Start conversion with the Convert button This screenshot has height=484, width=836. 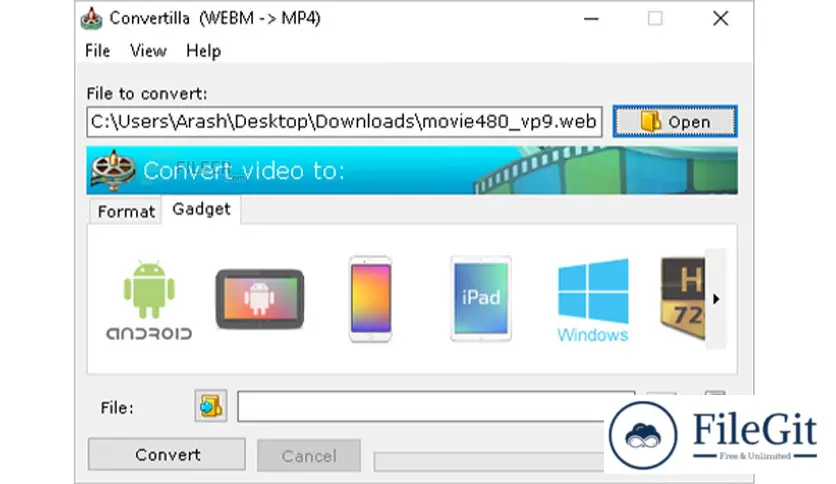click(x=167, y=455)
